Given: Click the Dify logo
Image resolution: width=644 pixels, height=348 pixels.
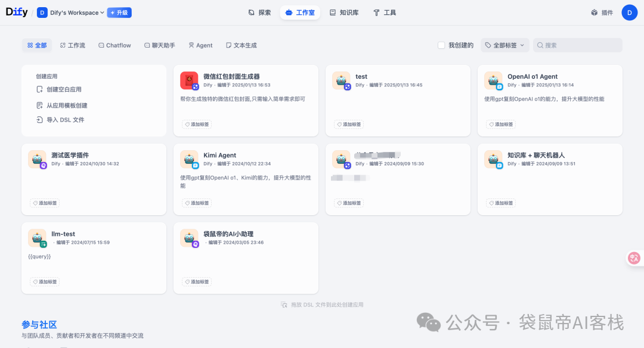Looking at the screenshot, I should click(x=16, y=11).
